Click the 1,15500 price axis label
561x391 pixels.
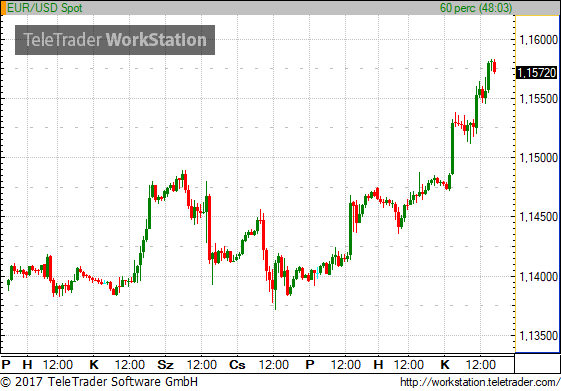538,99
